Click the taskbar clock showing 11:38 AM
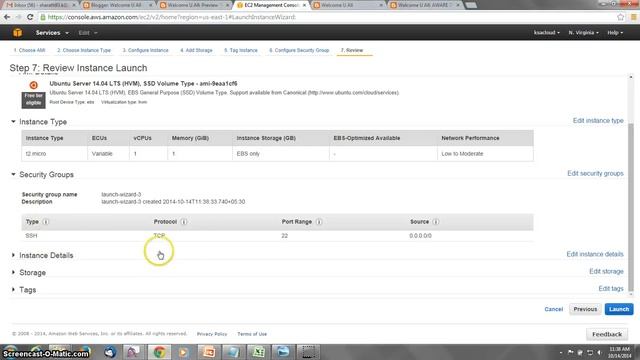640x360 pixels. (x=620, y=352)
